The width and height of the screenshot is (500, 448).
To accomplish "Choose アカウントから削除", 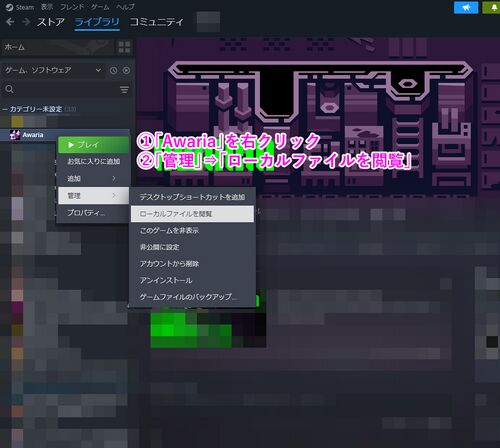I will tap(192, 264).
